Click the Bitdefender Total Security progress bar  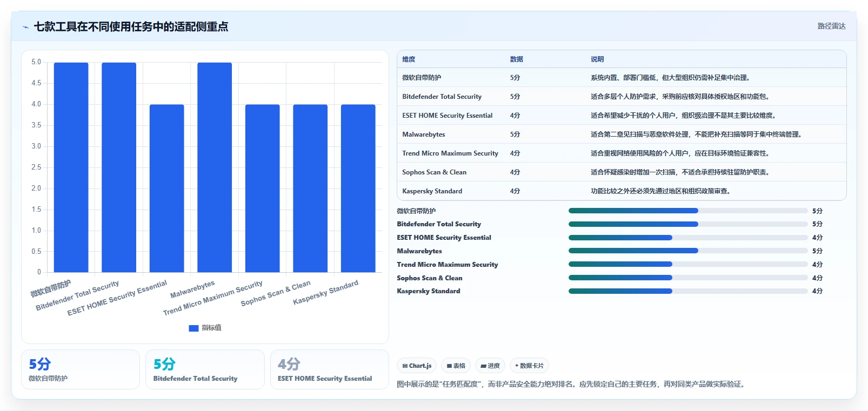688,224
